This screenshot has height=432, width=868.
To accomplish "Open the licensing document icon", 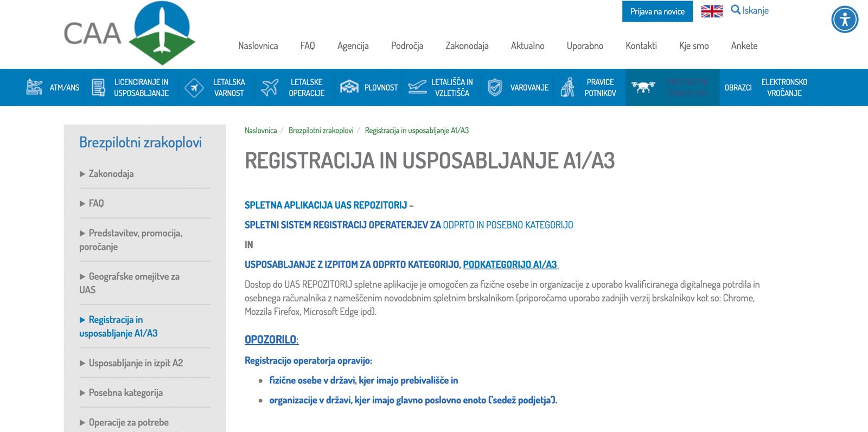I will [98, 87].
